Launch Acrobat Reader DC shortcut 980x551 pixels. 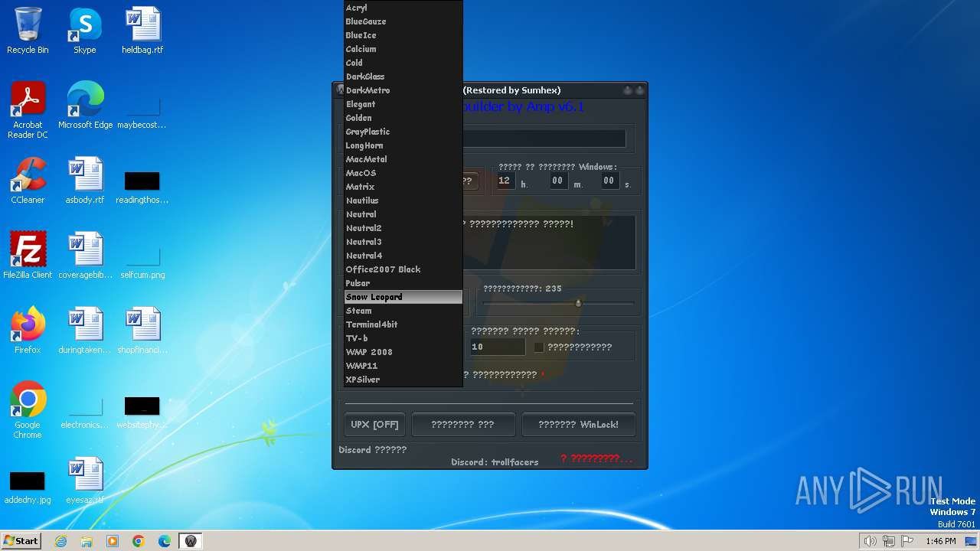tap(28, 110)
